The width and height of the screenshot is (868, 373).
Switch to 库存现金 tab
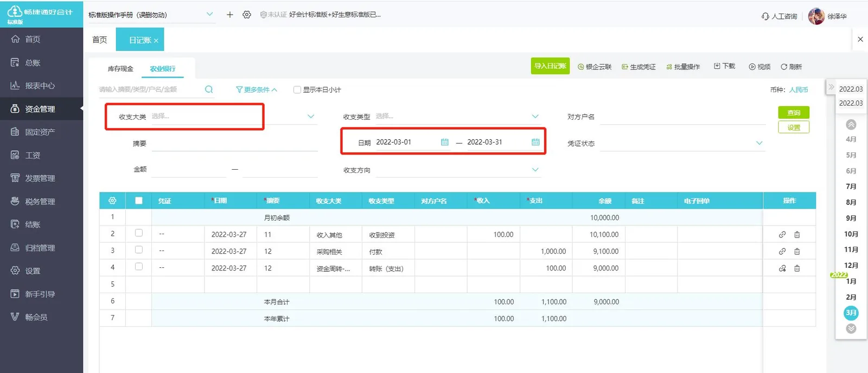pos(120,69)
